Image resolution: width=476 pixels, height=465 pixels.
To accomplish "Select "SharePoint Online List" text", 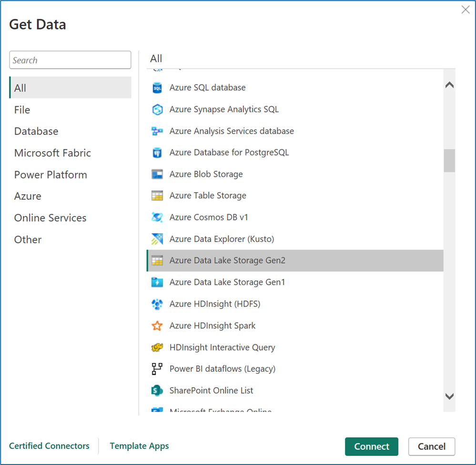I will pyautogui.click(x=211, y=390).
